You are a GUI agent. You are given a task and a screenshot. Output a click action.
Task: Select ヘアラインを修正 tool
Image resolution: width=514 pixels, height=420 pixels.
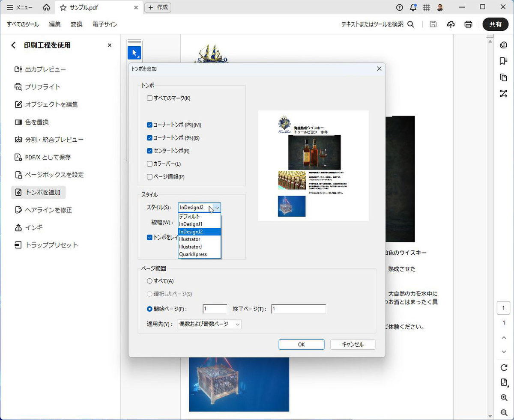point(43,210)
